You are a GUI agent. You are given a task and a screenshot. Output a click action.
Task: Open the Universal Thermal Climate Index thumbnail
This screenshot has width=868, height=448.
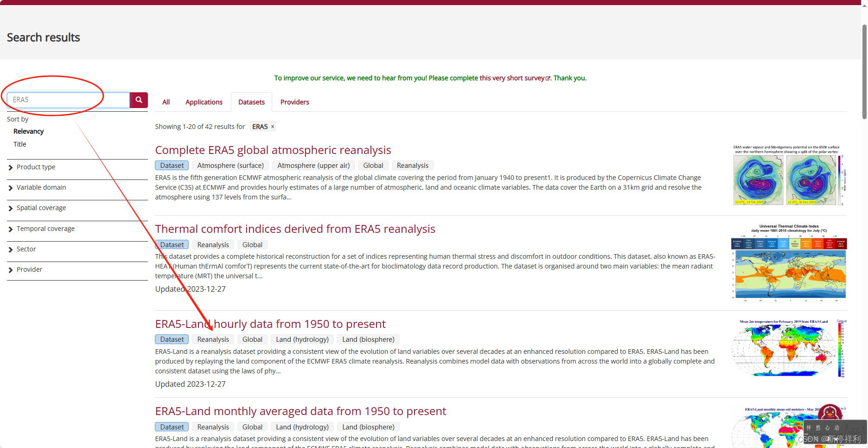(789, 263)
